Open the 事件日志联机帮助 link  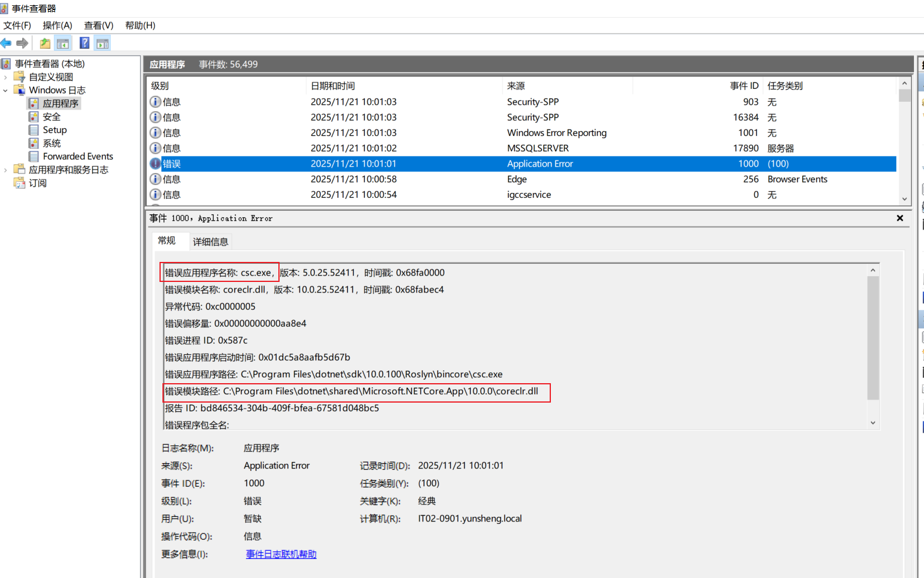[x=281, y=554]
